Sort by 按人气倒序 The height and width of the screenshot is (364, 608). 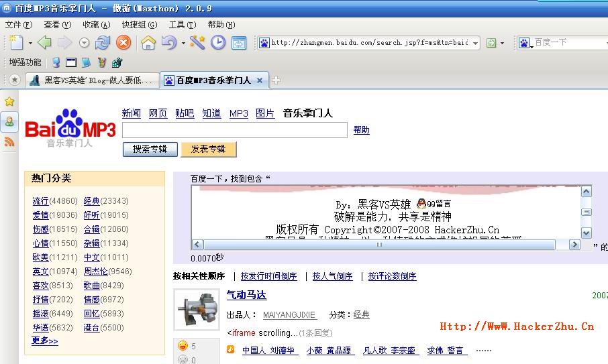pos(332,276)
